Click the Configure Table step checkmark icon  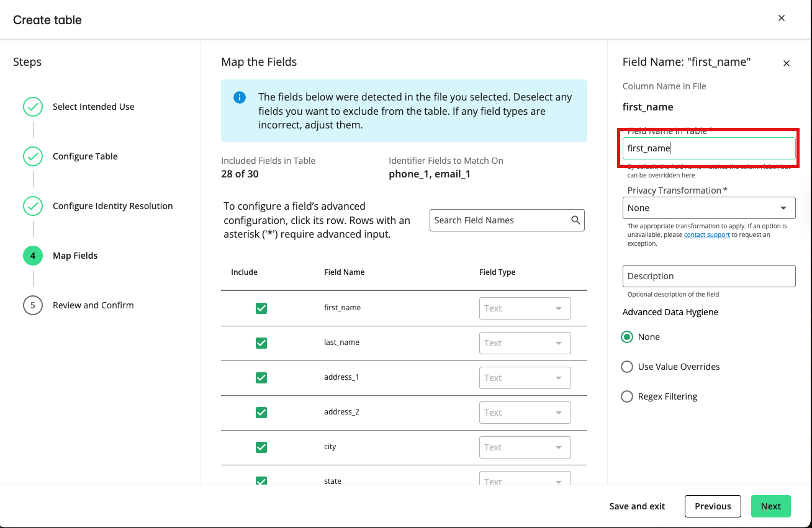(33, 156)
